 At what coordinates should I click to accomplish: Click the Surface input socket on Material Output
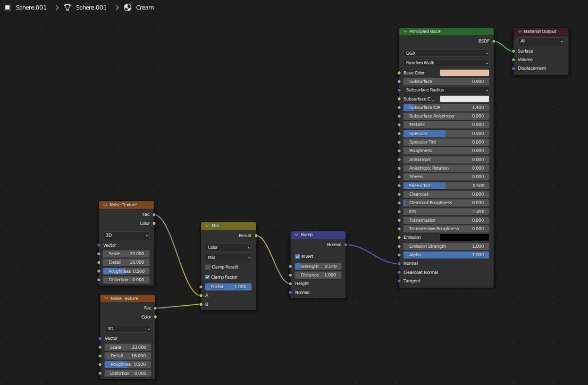(514, 51)
